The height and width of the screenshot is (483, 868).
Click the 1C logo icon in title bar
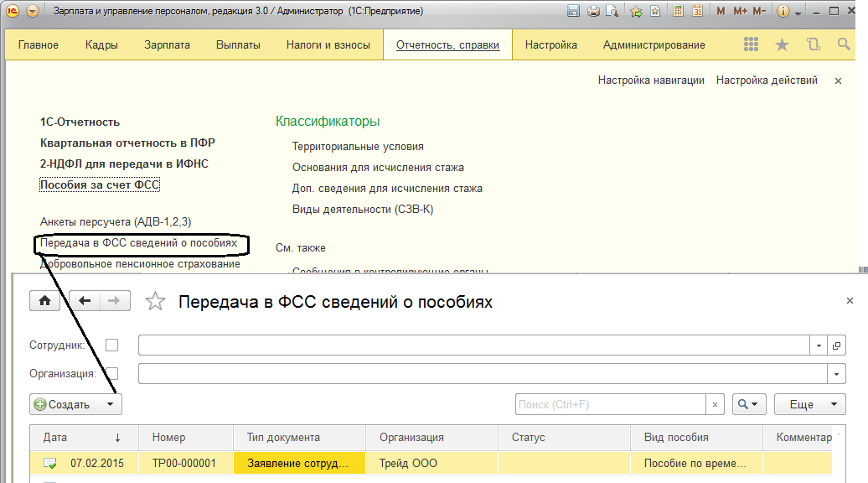13,11
